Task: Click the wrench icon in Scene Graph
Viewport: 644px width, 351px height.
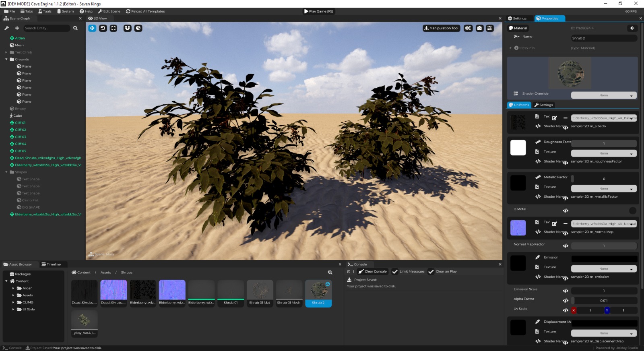Action: pos(6,28)
